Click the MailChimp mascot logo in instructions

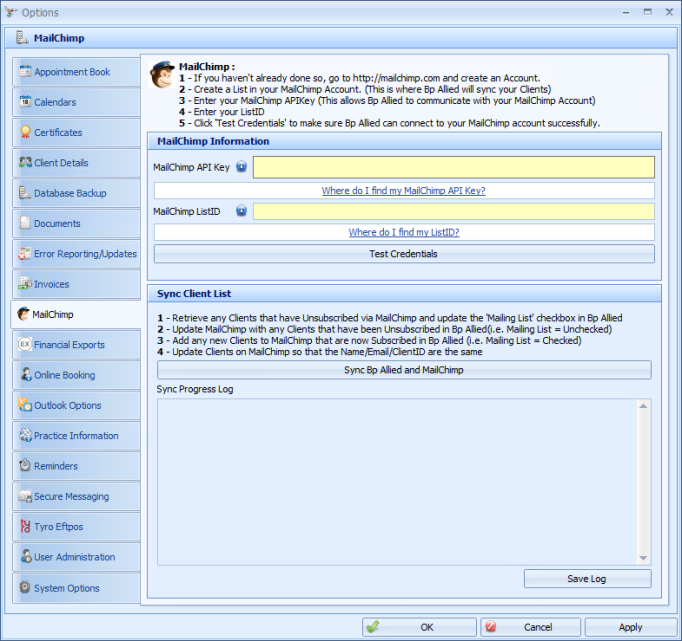click(162, 74)
